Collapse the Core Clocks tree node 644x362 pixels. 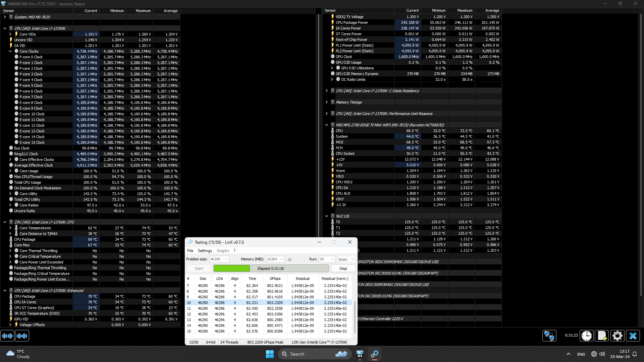[x=10, y=51]
